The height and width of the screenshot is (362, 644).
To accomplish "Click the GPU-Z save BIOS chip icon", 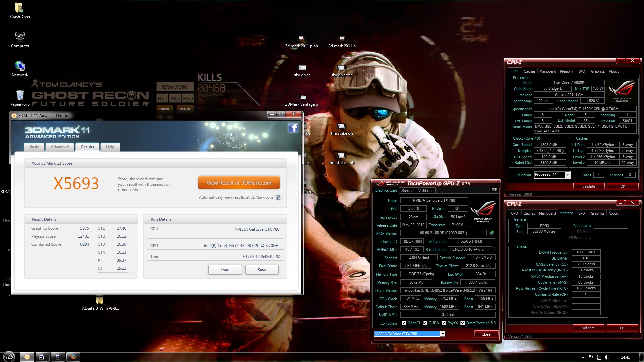I will tap(492, 233).
